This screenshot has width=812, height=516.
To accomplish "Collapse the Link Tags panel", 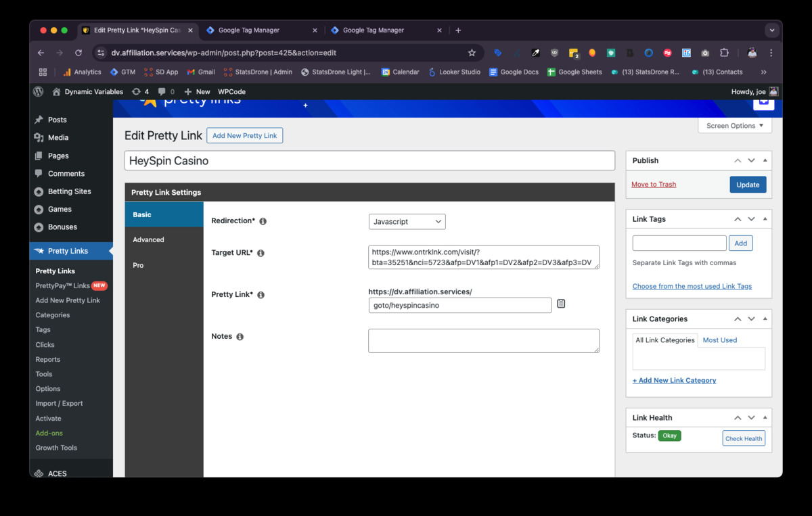I will (765, 219).
